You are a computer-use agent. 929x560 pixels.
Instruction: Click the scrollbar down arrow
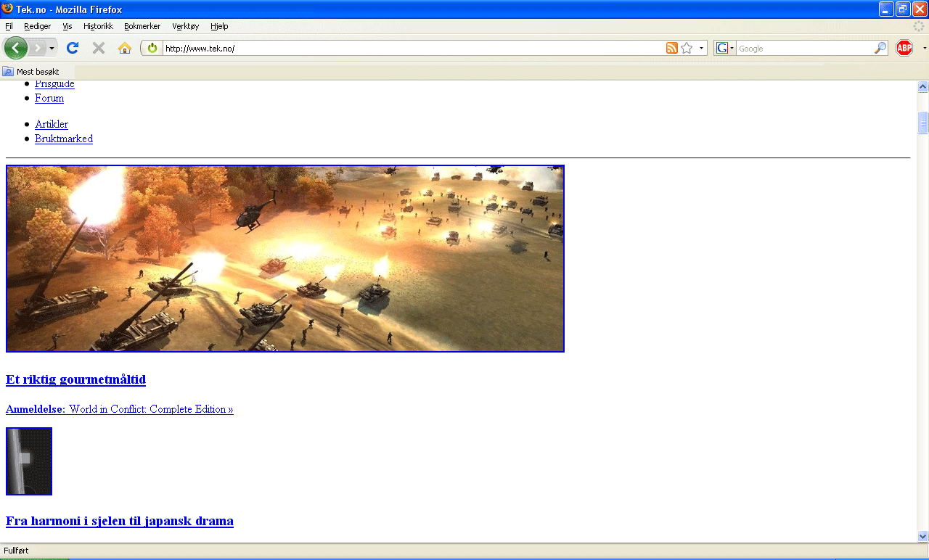[x=923, y=536]
